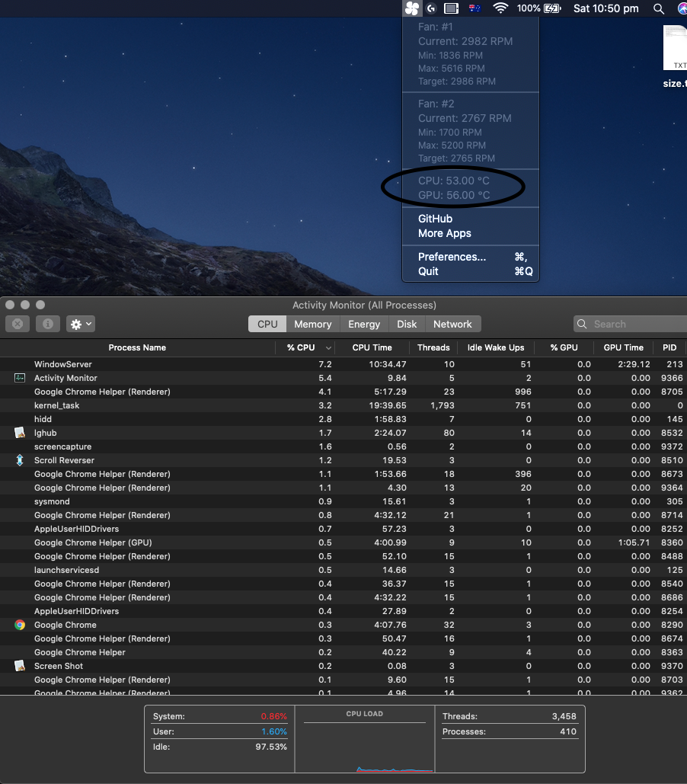687x784 pixels.
Task: Sort by GPU Time column header
Action: tap(623, 347)
